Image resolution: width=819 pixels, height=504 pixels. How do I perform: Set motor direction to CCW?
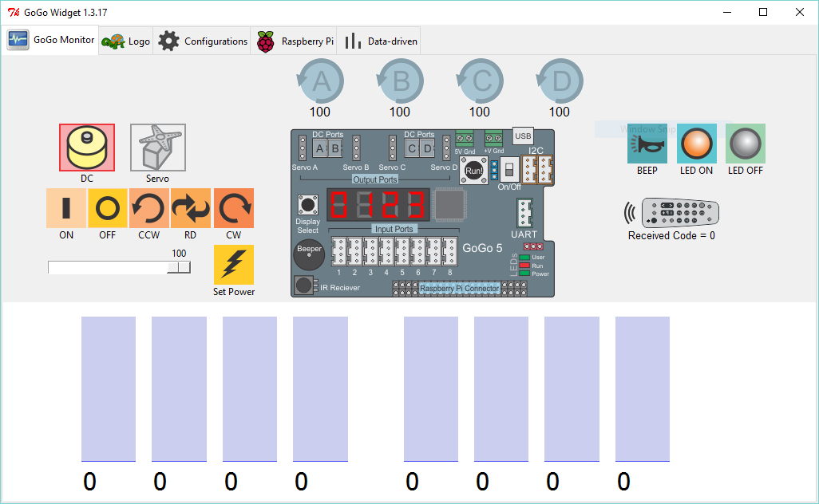pos(148,208)
